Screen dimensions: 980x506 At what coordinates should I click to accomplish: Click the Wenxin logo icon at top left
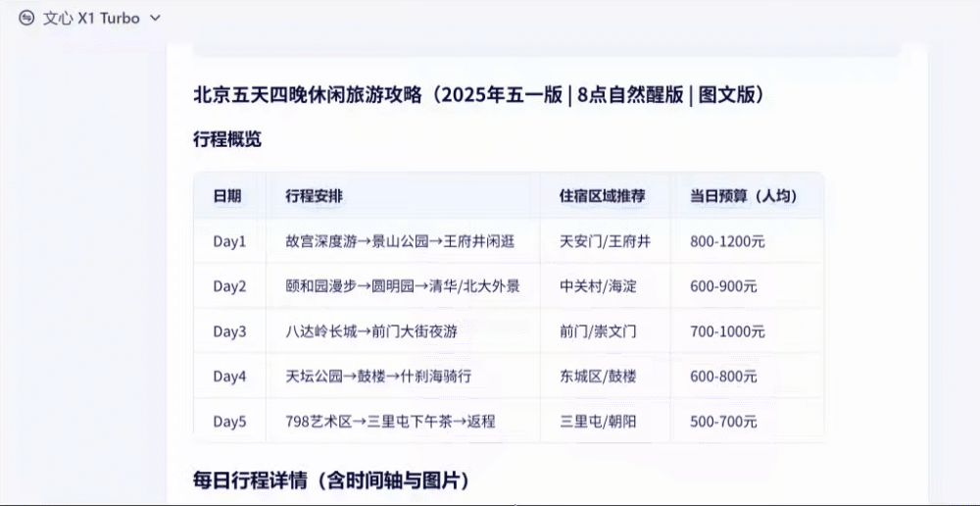[x=26, y=18]
